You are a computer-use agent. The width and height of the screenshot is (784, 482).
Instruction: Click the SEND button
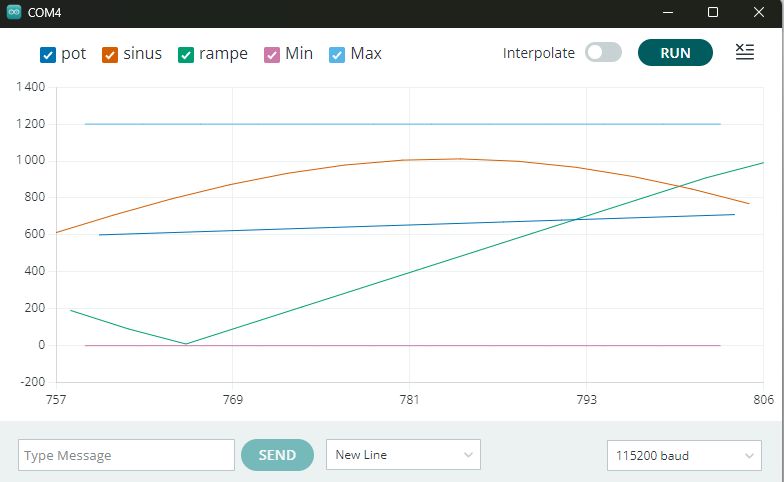tap(277, 455)
